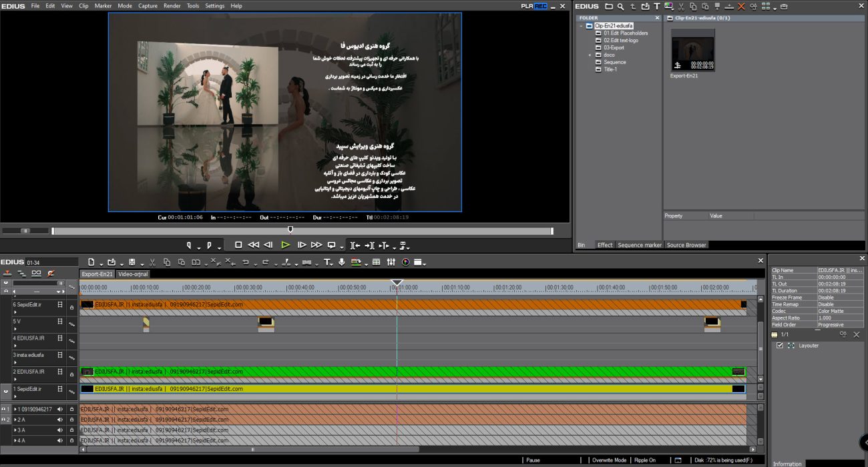Image resolution: width=868 pixels, height=467 pixels.
Task: Open the Render menu
Action: pos(172,5)
